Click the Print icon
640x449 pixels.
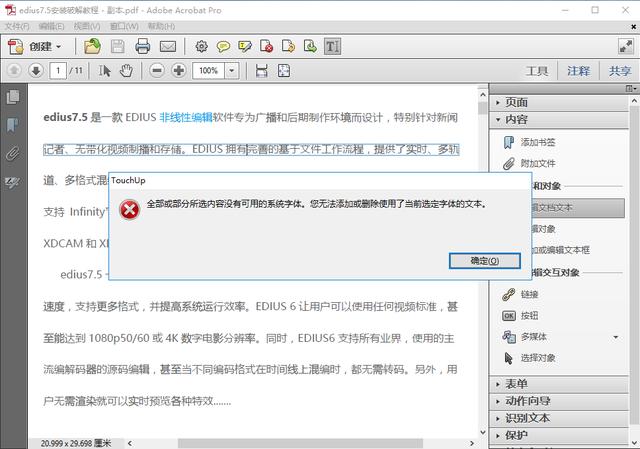click(142, 47)
